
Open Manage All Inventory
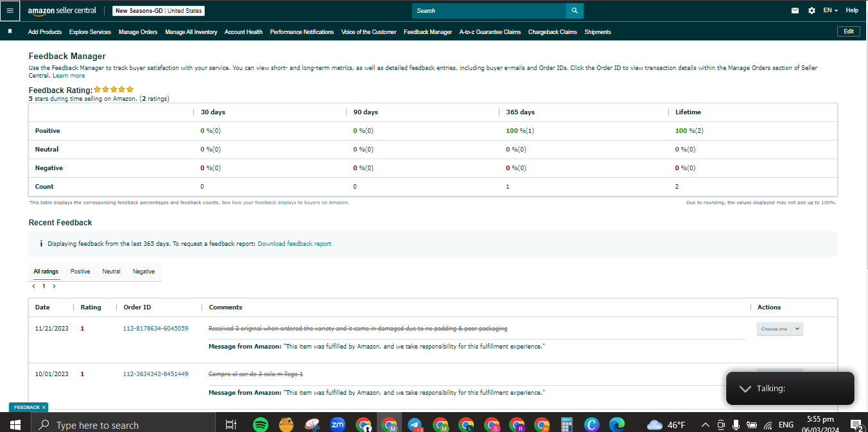point(191,31)
